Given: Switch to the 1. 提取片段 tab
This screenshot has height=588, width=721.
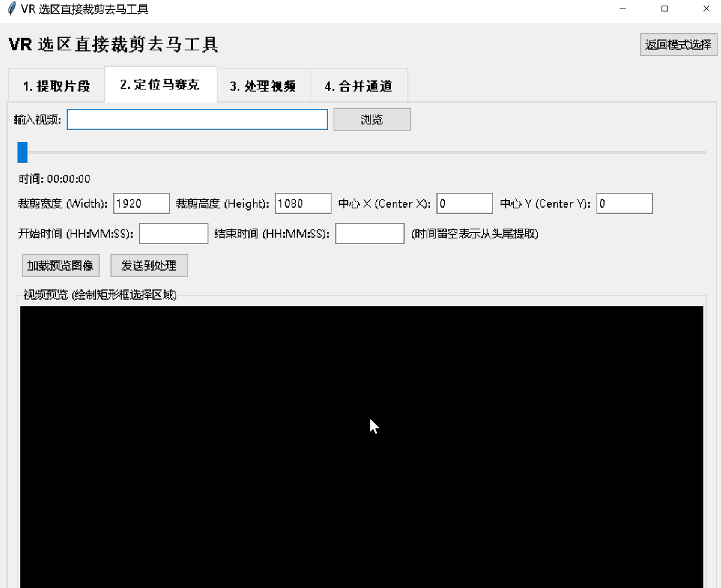Looking at the screenshot, I should 57,86.
